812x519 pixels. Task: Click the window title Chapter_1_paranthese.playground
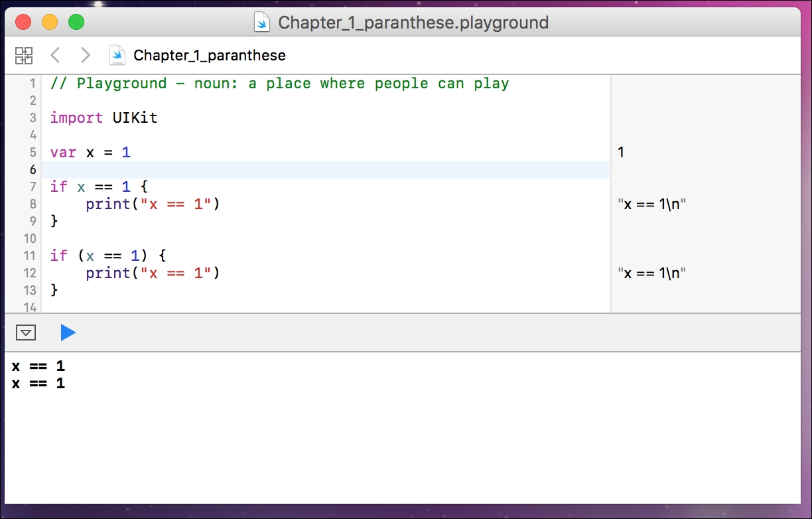point(413,23)
